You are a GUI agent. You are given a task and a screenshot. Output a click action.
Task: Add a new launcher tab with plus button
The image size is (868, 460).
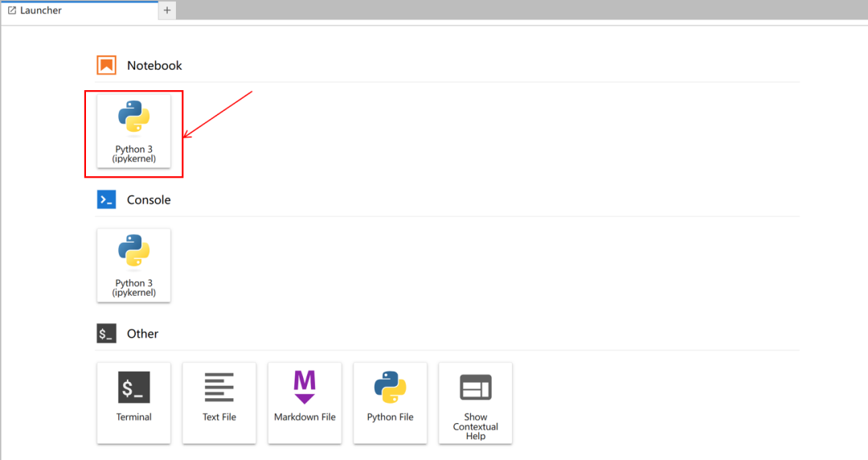click(167, 10)
